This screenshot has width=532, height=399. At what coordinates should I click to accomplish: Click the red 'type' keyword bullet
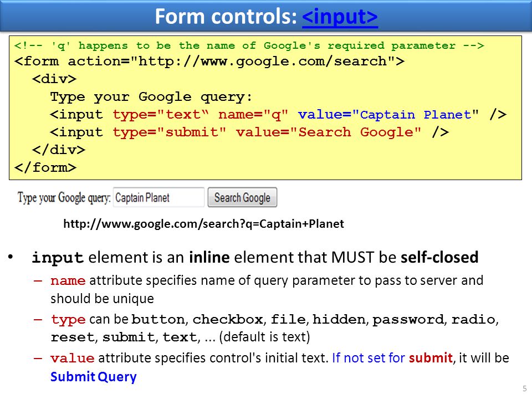68,320
